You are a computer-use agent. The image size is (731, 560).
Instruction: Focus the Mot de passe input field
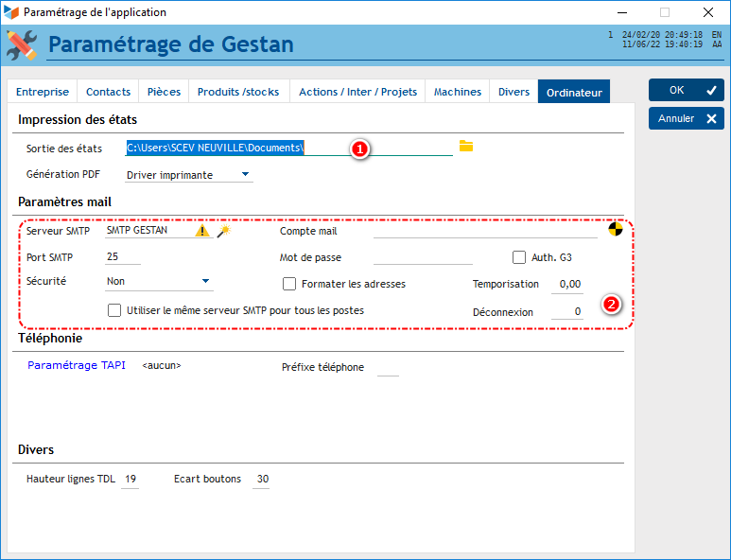point(423,257)
